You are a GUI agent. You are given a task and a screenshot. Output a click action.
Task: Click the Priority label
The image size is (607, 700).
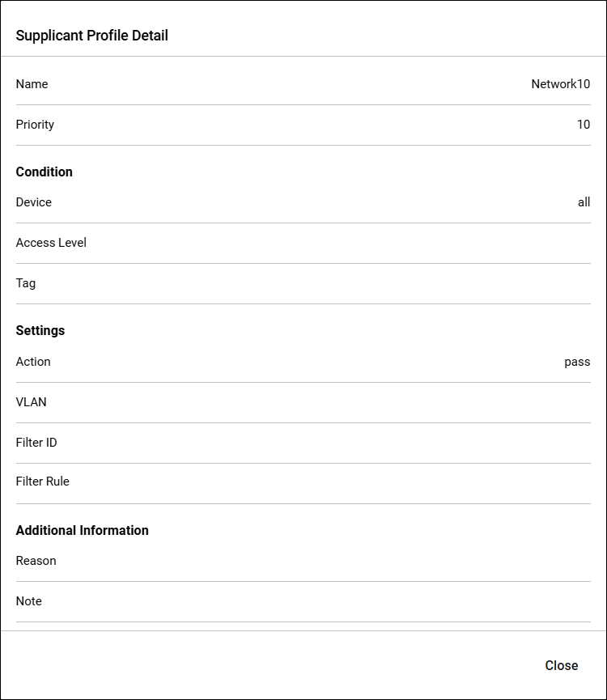tap(35, 125)
